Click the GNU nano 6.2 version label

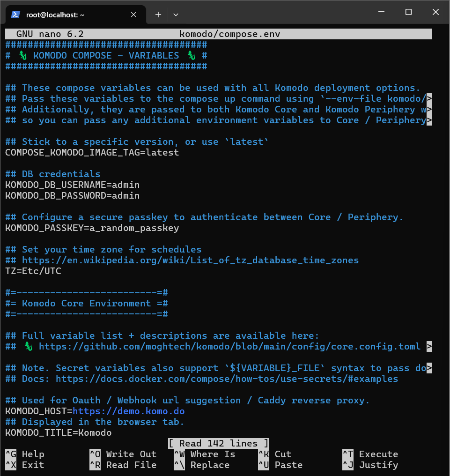pyautogui.click(x=50, y=34)
